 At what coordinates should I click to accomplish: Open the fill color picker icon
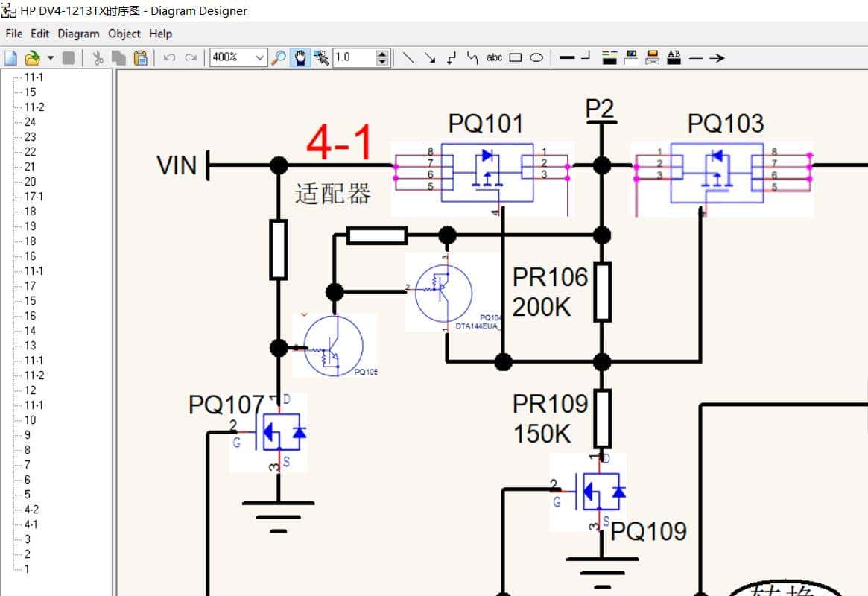(631, 57)
